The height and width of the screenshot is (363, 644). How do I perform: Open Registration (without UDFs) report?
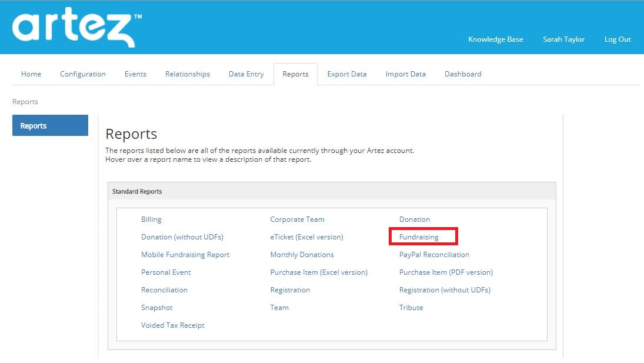[x=445, y=290]
